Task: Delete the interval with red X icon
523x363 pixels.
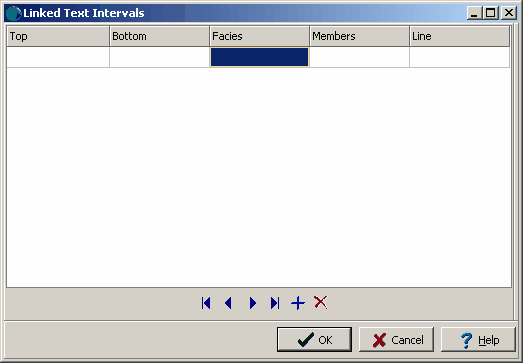Action: [320, 302]
